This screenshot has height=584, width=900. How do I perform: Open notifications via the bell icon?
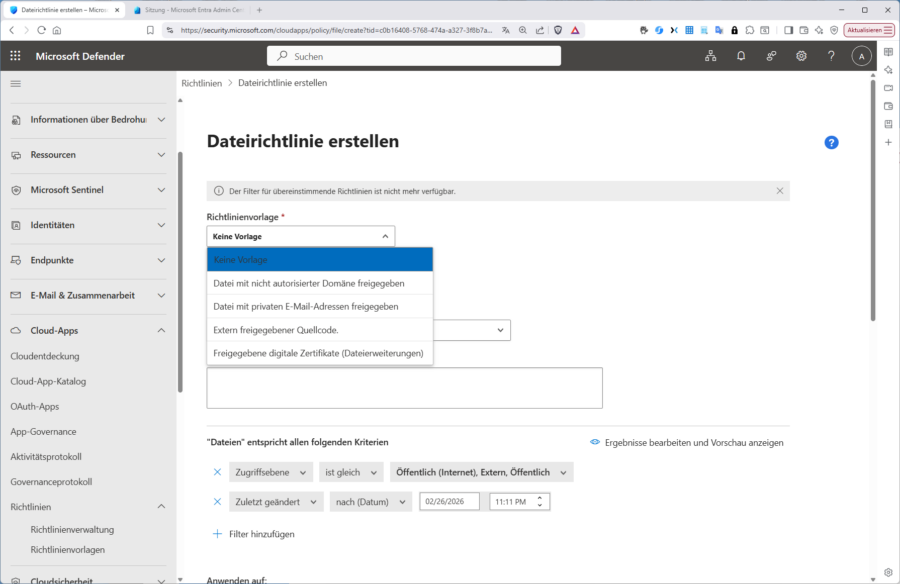click(741, 55)
